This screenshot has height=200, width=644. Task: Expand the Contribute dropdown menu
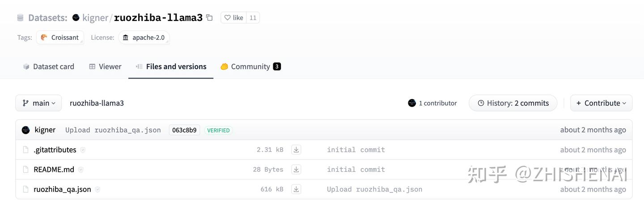coord(601,103)
